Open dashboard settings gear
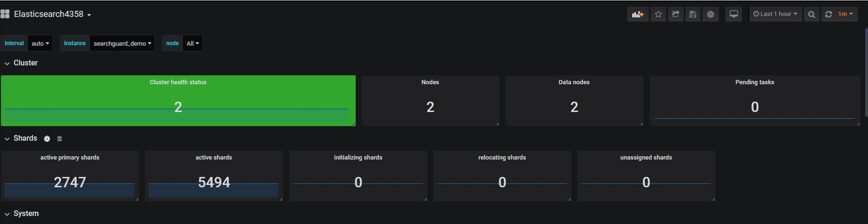Image resolution: width=868 pixels, height=224 pixels. [x=710, y=14]
